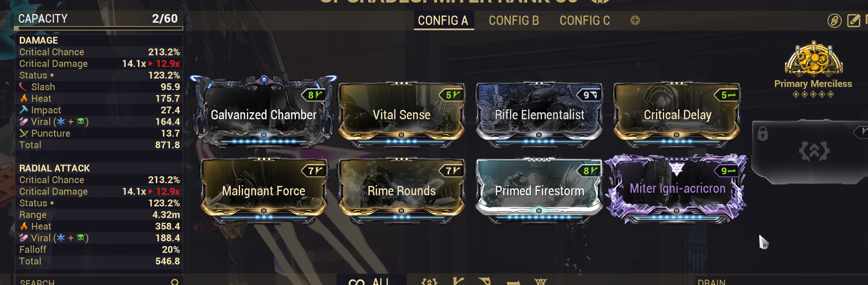The image size is (868, 285).
Task: Select the Galvanized Chamber mod card
Action: pyautogui.click(x=264, y=112)
